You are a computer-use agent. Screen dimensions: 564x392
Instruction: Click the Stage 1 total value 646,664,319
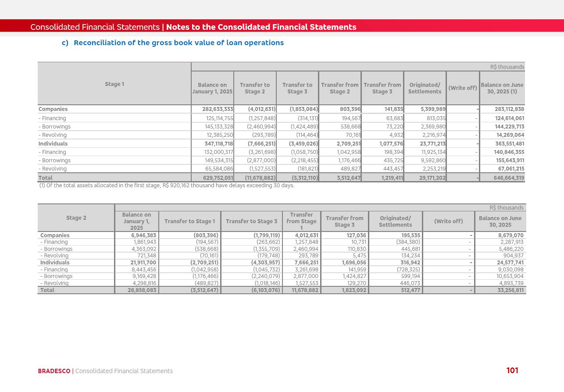click(x=509, y=178)
